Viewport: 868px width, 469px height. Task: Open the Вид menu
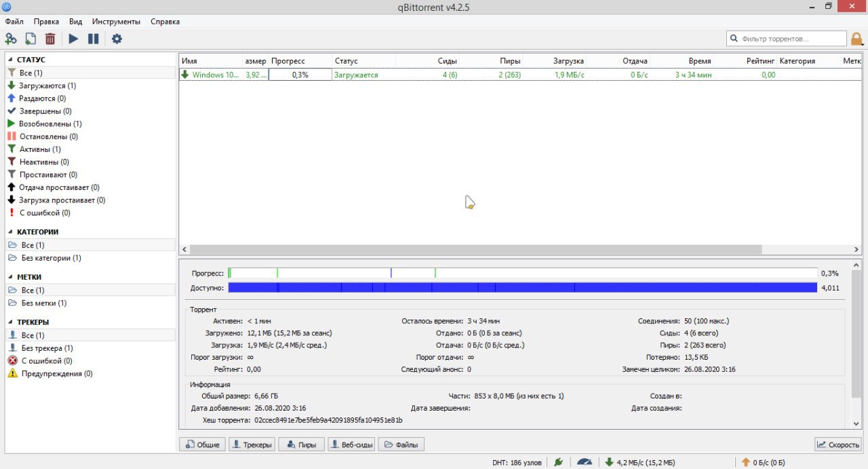(76, 22)
